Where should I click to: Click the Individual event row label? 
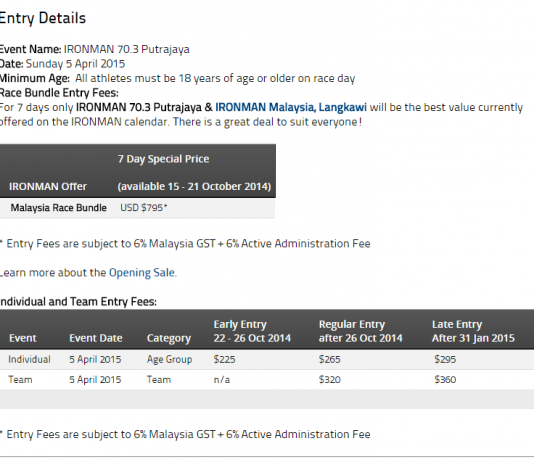click(29, 360)
